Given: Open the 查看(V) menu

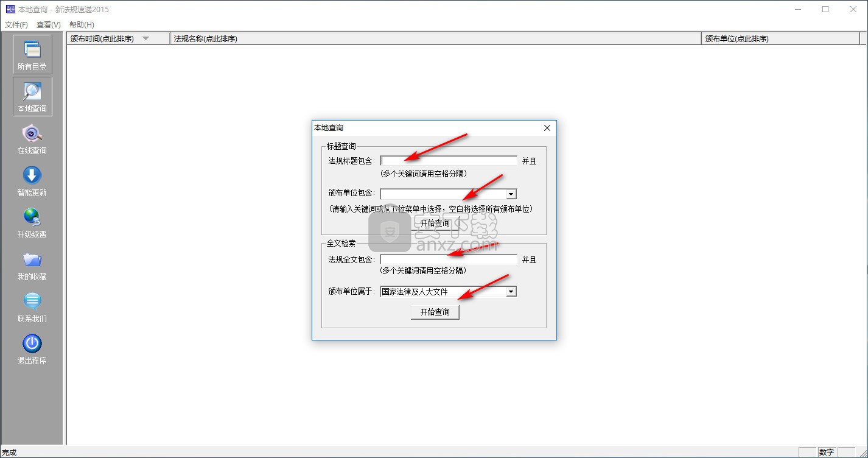Looking at the screenshot, I should (x=49, y=25).
